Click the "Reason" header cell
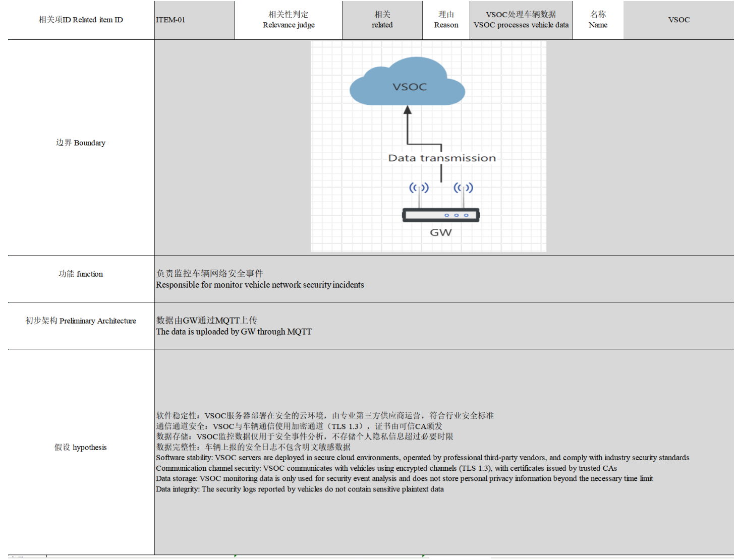 click(446, 20)
